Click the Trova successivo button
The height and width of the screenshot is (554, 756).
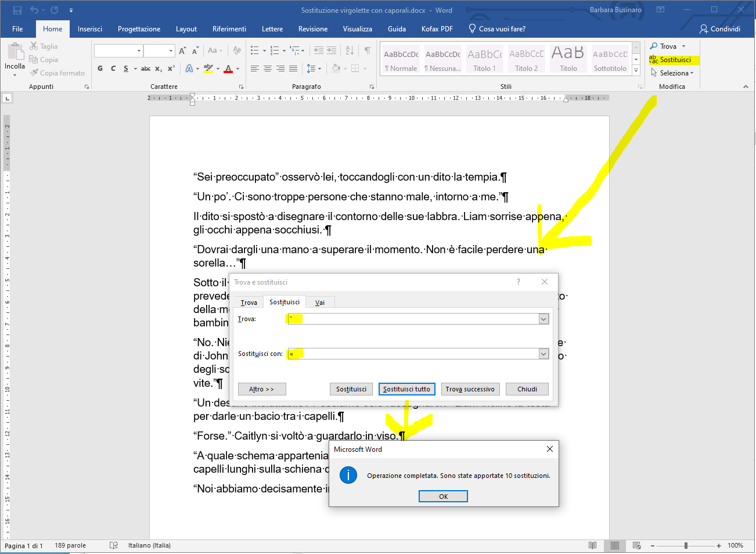click(470, 389)
